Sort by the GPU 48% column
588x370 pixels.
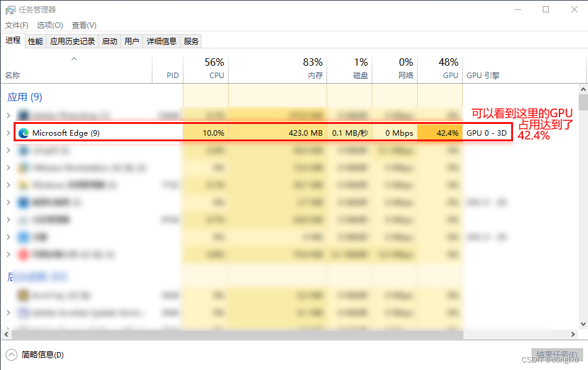(440, 69)
